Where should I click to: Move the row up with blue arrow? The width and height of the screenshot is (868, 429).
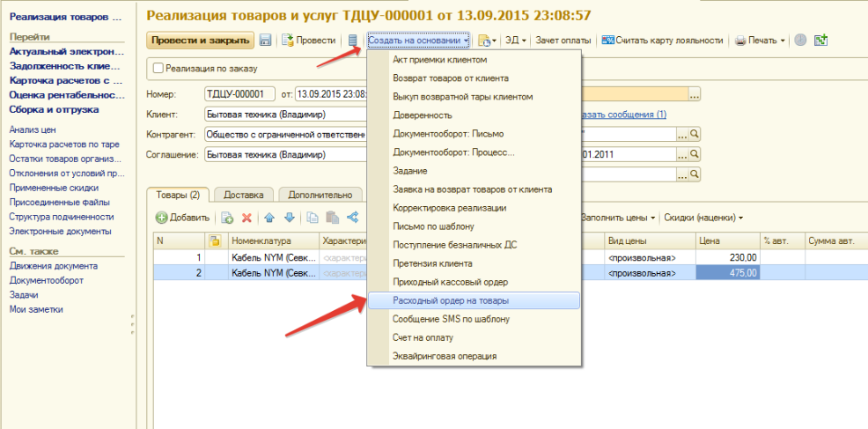coord(269,218)
